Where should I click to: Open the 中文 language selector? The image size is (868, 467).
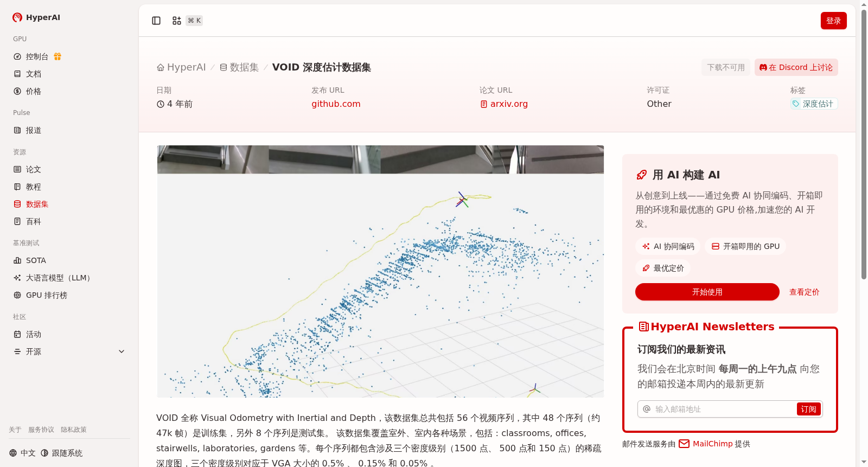(x=22, y=453)
